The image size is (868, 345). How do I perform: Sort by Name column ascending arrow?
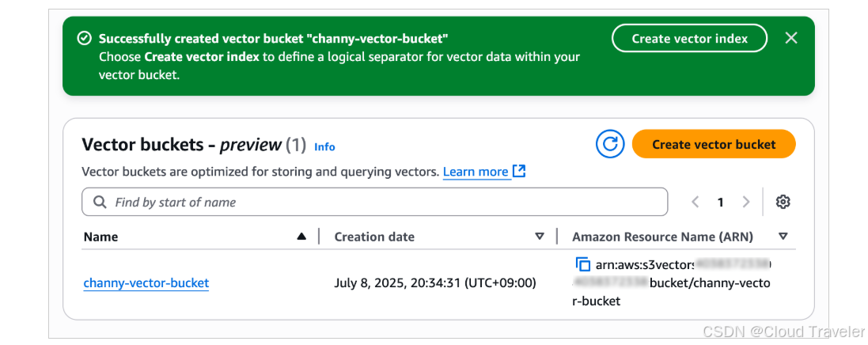(301, 237)
